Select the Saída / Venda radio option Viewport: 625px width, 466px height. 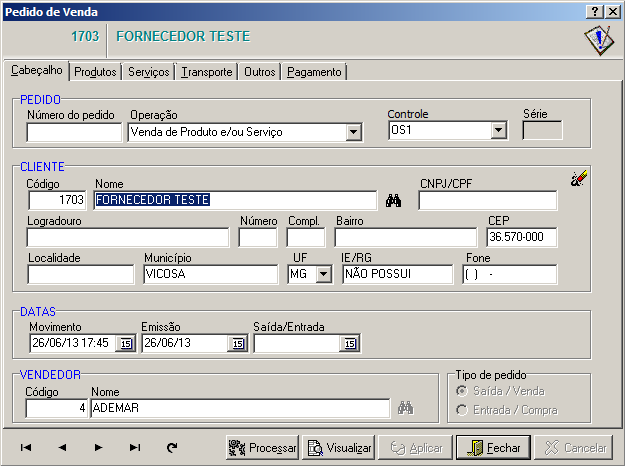click(462, 391)
